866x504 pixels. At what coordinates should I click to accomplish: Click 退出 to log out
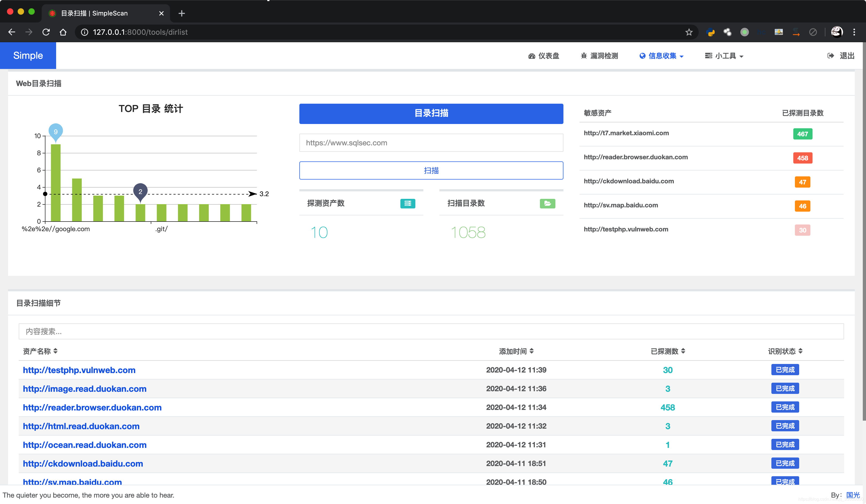point(841,56)
